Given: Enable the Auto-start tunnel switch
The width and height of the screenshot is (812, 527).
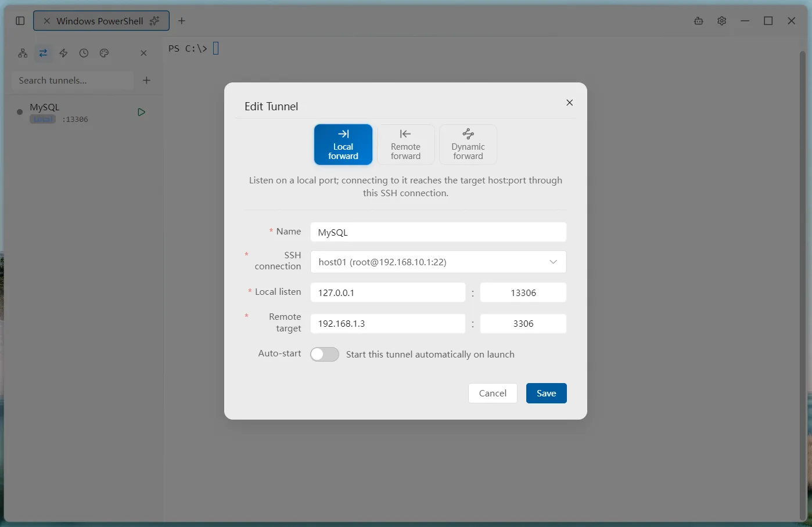Looking at the screenshot, I should coord(325,354).
